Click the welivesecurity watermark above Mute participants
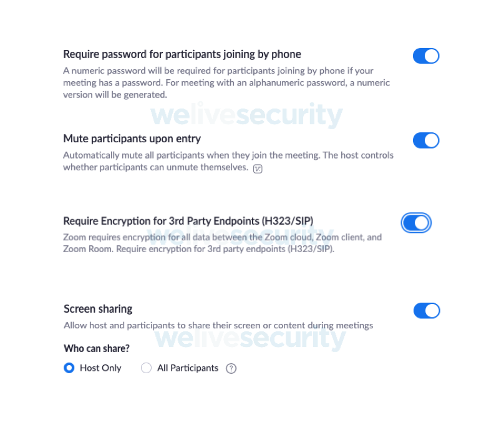Image resolution: width=504 pixels, height=425 pixels. tap(246, 115)
